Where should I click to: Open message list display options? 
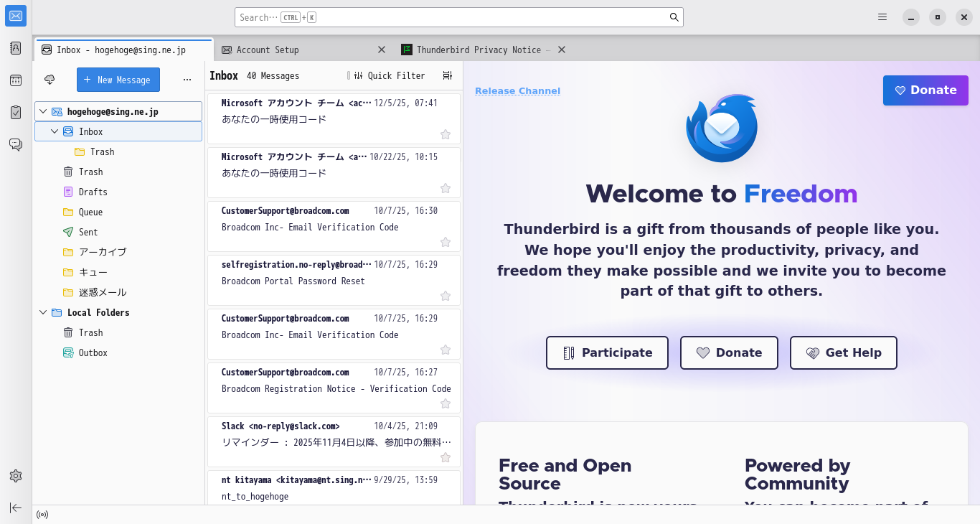click(448, 76)
